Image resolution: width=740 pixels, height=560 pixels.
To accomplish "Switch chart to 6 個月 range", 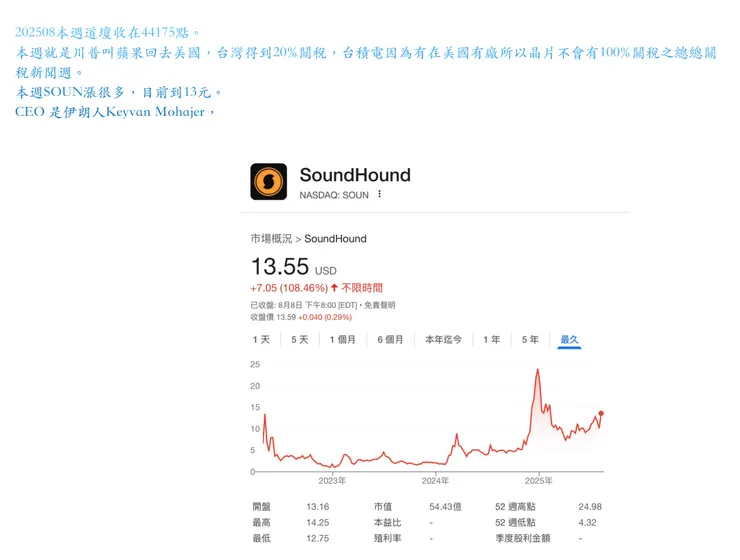I will 390,340.
